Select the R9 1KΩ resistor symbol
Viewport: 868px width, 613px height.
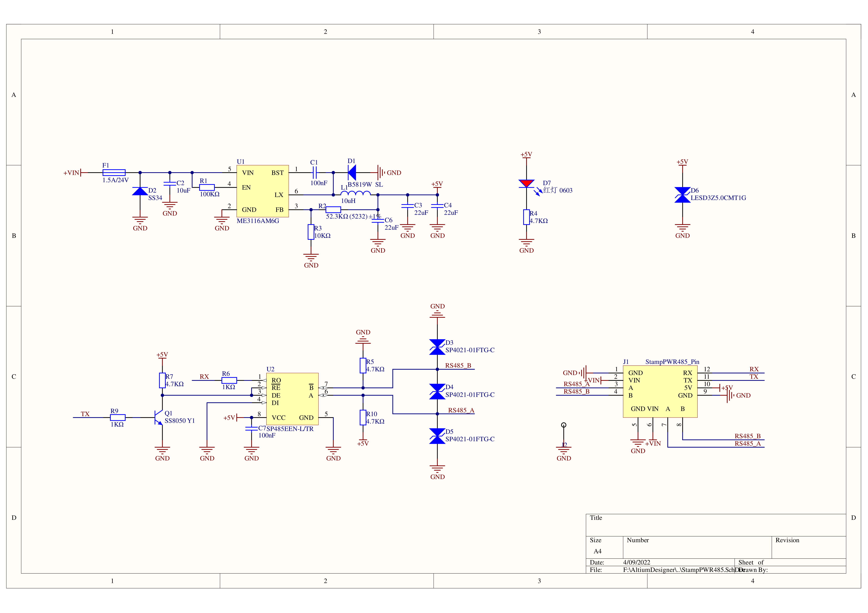click(118, 418)
